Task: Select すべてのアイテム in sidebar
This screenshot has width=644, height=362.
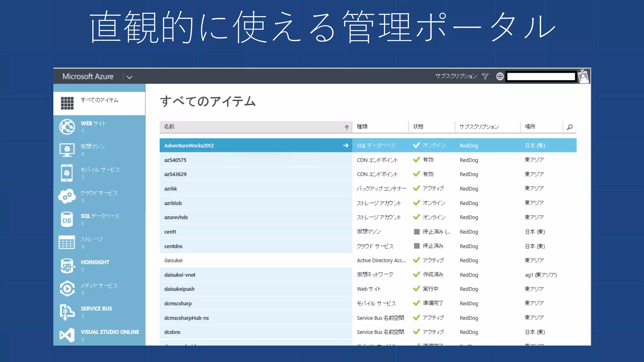Action: point(99,103)
